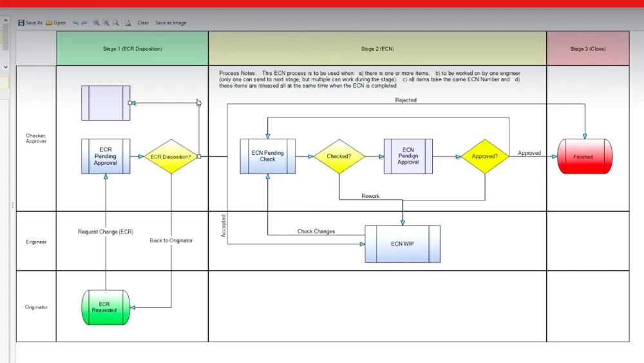This screenshot has height=363, width=644.
Task: Zoom out of the workflow diagram
Action: tap(106, 23)
